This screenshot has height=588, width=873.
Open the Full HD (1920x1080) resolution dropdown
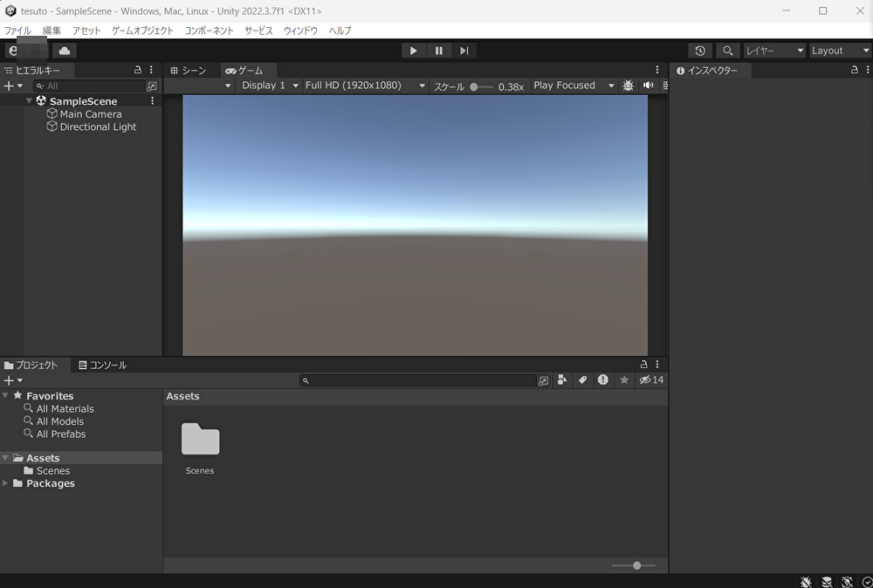pyautogui.click(x=365, y=85)
